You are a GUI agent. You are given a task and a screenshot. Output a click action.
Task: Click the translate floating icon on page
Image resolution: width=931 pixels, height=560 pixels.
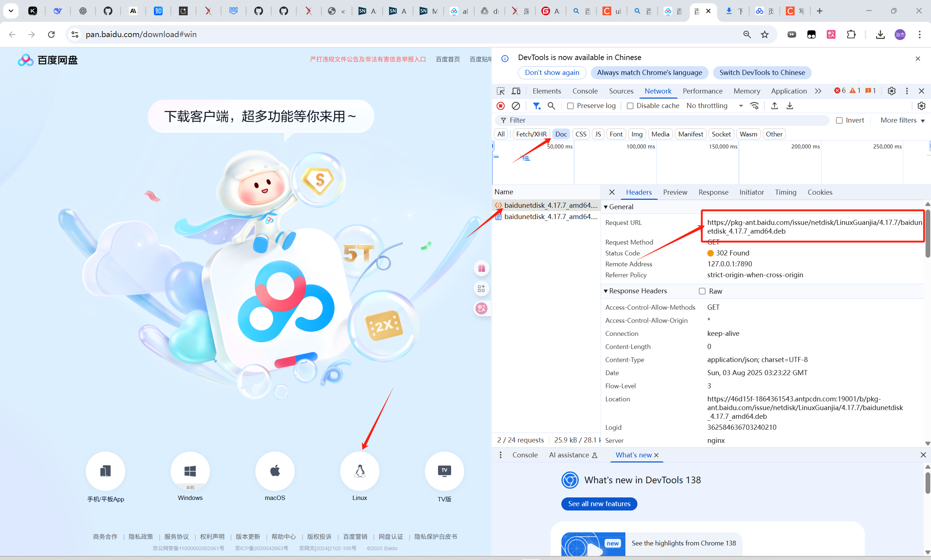tap(481, 309)
